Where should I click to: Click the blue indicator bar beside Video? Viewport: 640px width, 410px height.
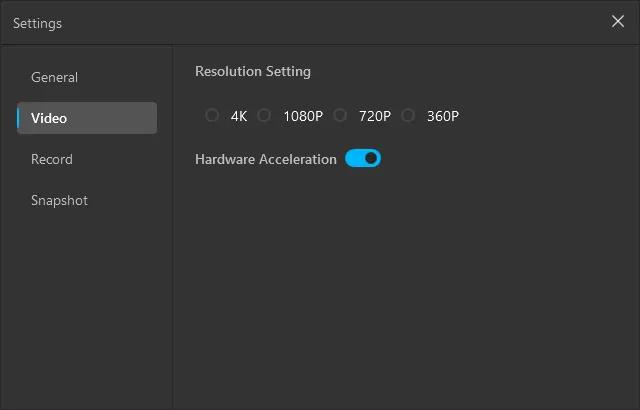pyautogui.click(x=18, y=118)
